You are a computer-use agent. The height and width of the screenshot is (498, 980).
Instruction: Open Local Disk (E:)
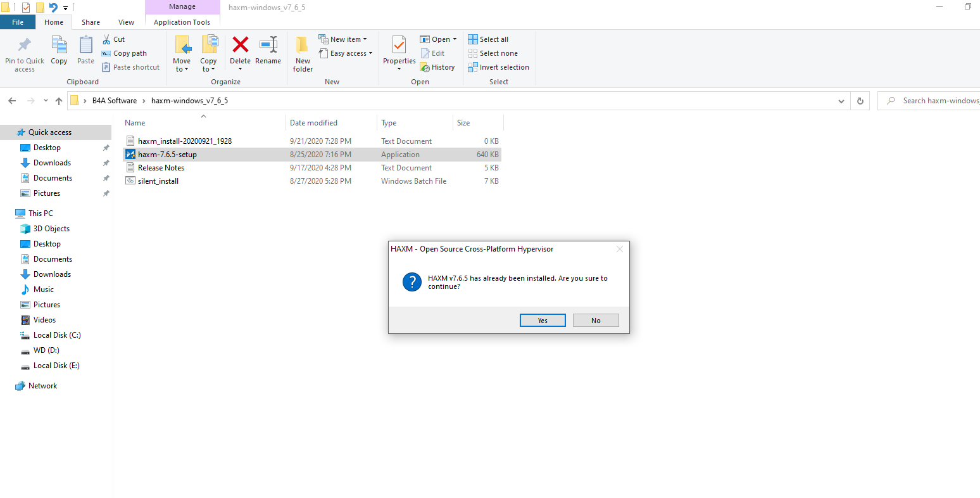(x=56, y=366)
